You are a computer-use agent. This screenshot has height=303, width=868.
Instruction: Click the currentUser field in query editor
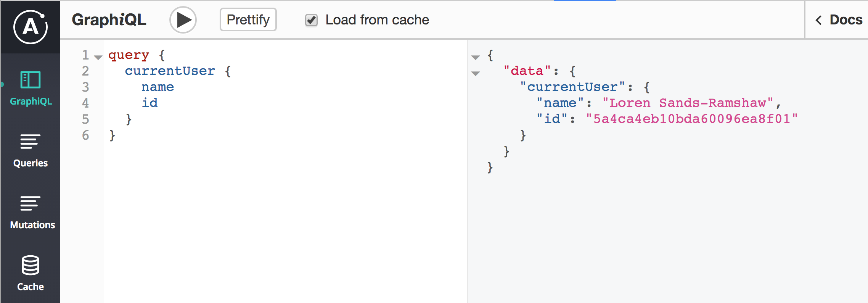point(170,71)
